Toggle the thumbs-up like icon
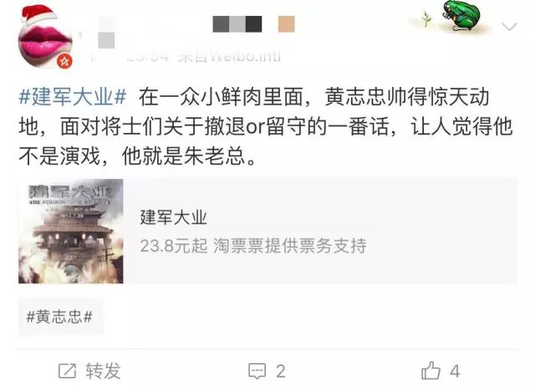 [431, 370]
